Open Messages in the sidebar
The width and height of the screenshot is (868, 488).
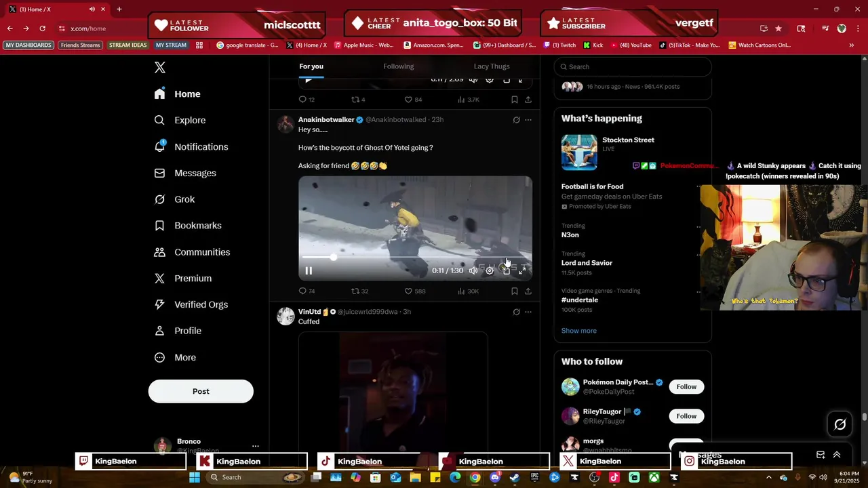click(186, 173)
